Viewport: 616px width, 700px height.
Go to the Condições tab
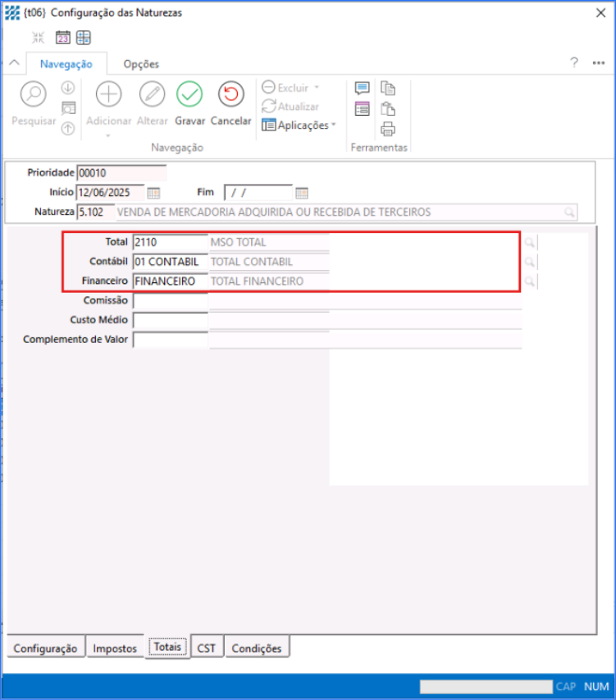[257, 648]
